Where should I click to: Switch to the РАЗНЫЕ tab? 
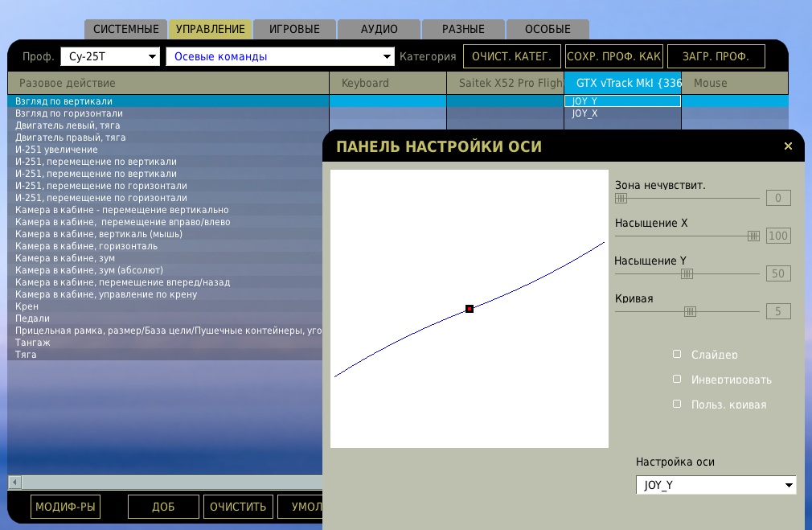(x=463, y=29)
